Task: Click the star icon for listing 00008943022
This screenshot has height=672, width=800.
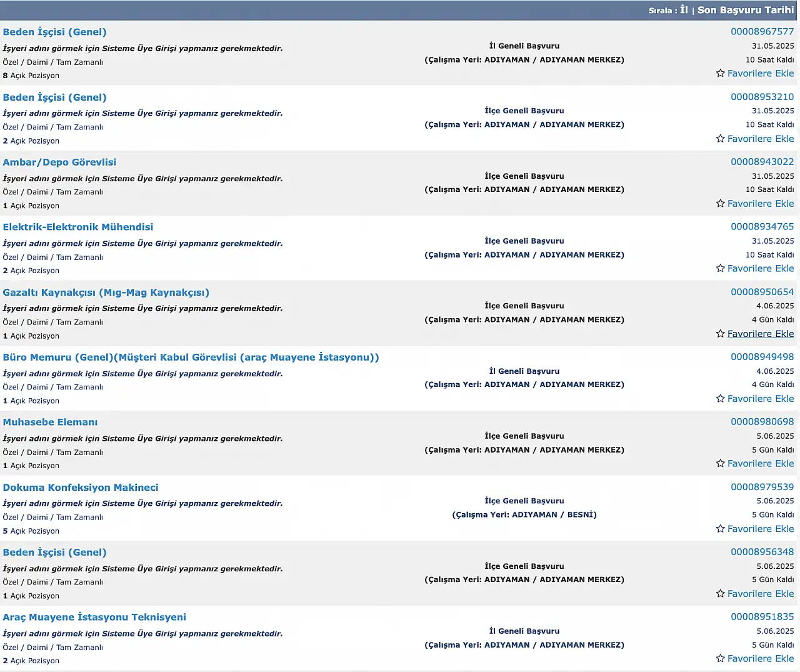Action: tap(721, 204)
